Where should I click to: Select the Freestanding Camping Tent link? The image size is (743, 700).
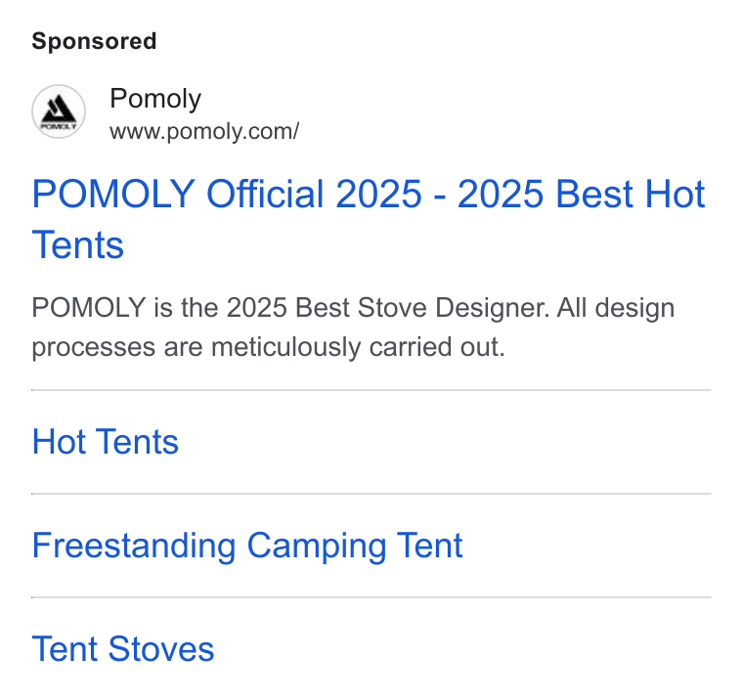tap(247, 546)
